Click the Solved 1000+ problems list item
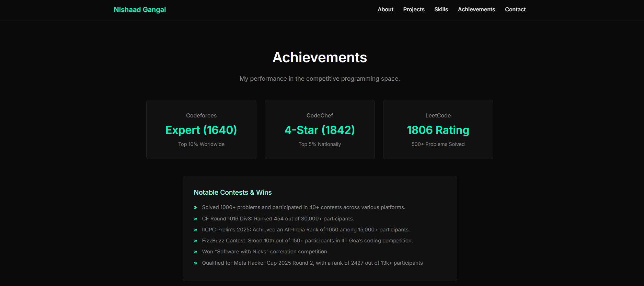Screen dimensions: 644x286 pos(303,207)
